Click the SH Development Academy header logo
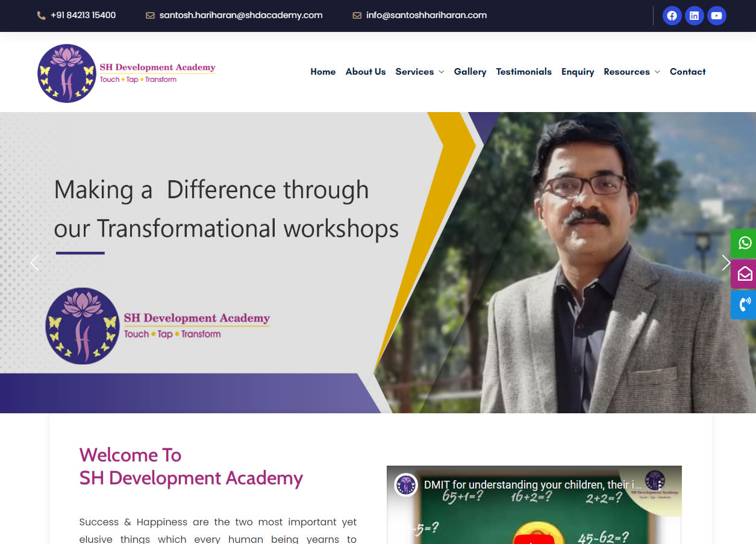Screen dimensions: 756x544 pyautogui.click(x=127, y=73)
